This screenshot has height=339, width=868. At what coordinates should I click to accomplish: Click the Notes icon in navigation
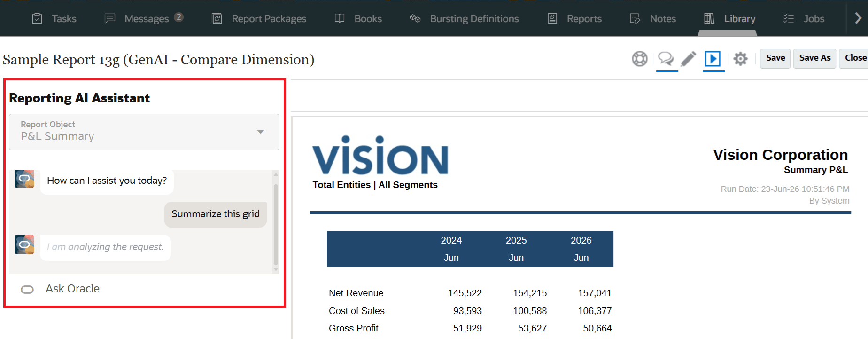(x=635, y=18)
